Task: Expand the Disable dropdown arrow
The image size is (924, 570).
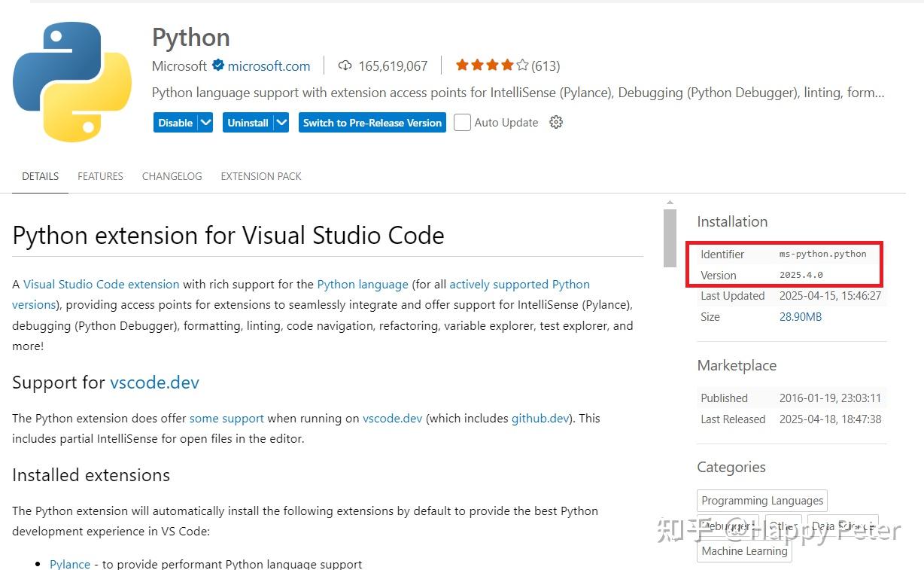Action: (205, 123)
